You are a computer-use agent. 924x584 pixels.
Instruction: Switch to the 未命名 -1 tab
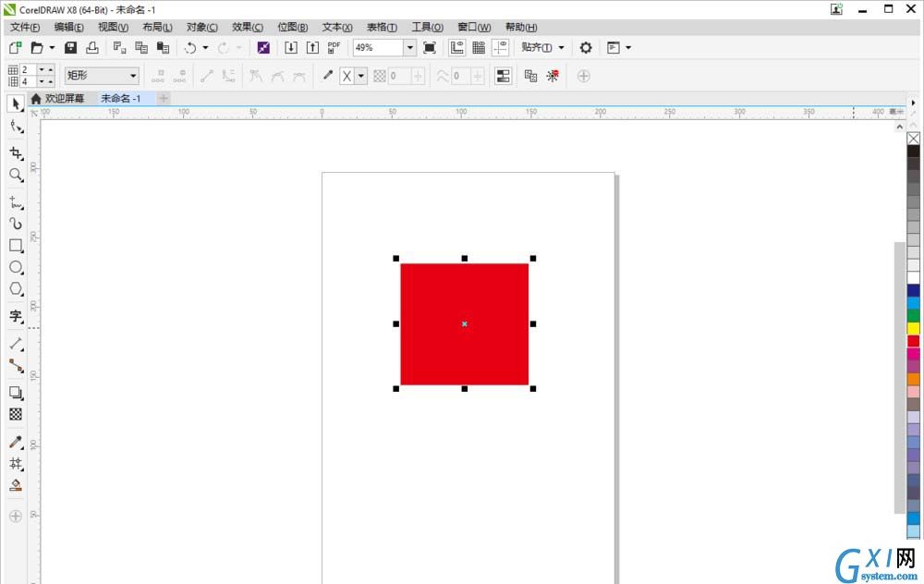[x=121, y=99]
